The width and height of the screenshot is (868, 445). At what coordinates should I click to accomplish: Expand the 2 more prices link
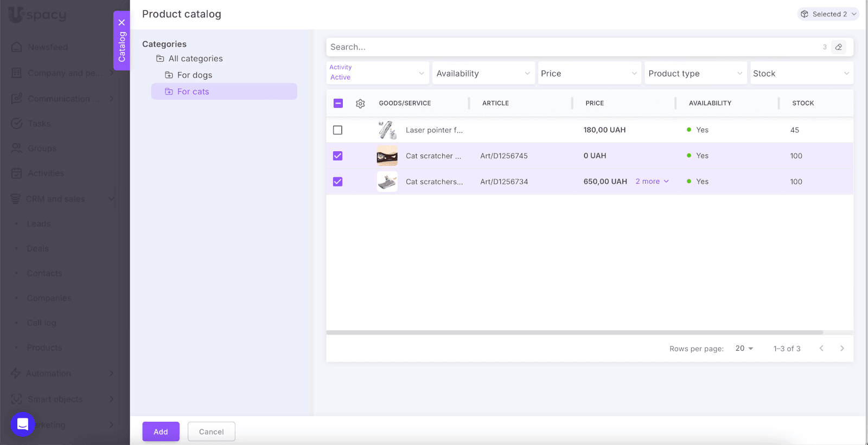[652, 182]
